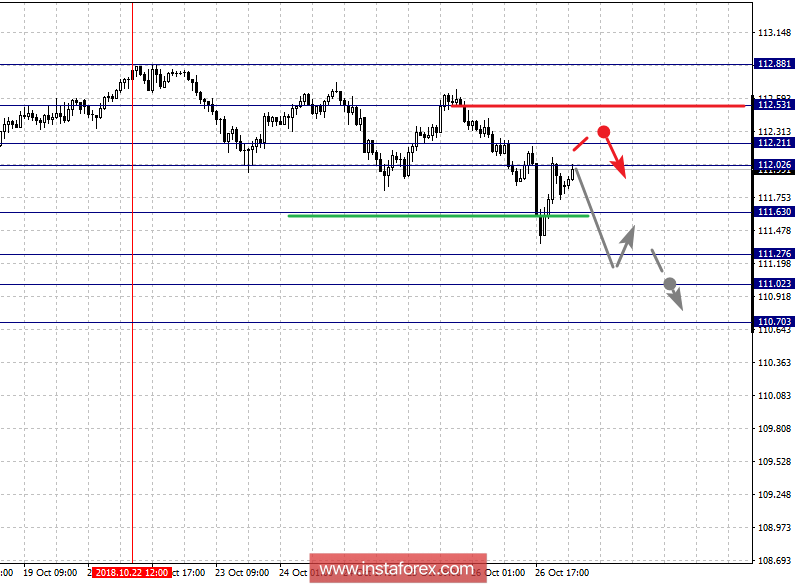This screenshot has height=584, width=795.
Task: Click the 110.083 axis price value
Action: 774,395
